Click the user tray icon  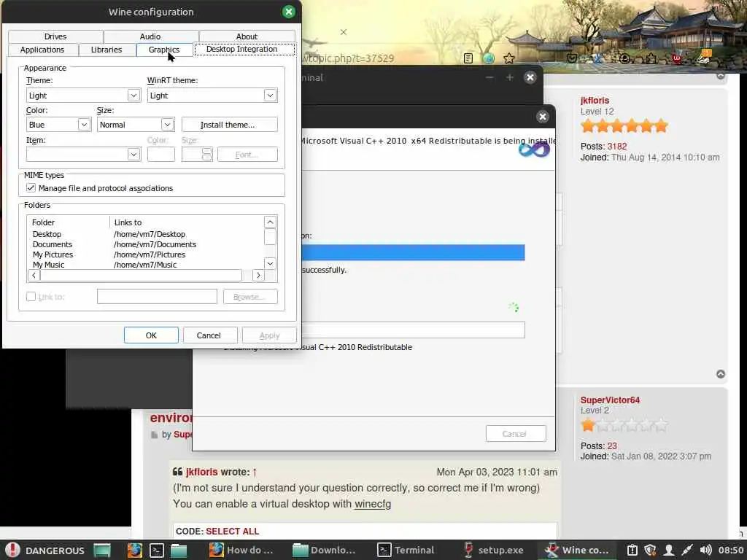[669, 550]
